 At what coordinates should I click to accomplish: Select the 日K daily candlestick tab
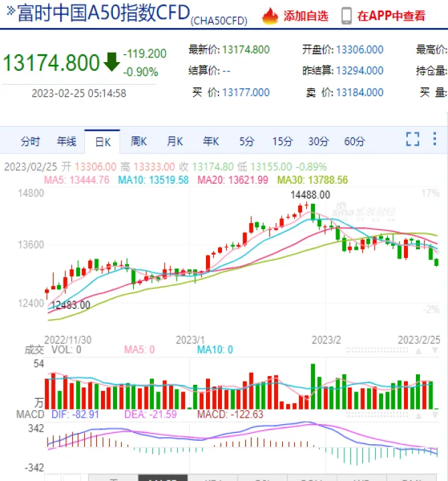(102, 142)
